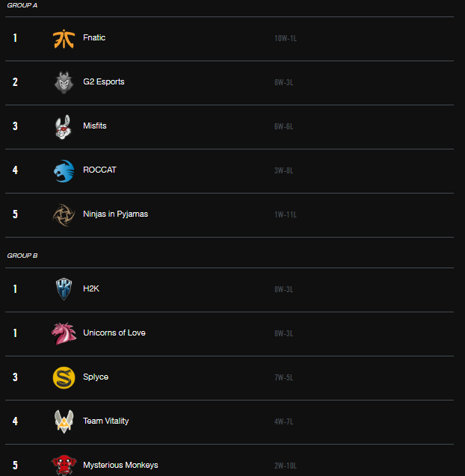Open the Fnatic team name link
The height and width of the screenshot is (476, 465).
coord(94,37)
